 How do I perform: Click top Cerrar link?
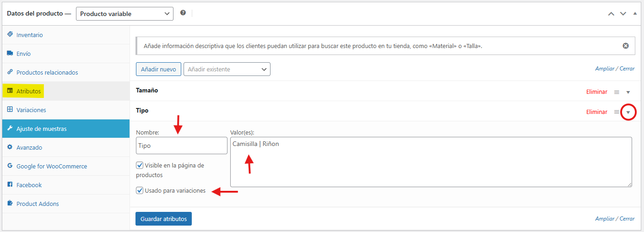click(627, 69)
